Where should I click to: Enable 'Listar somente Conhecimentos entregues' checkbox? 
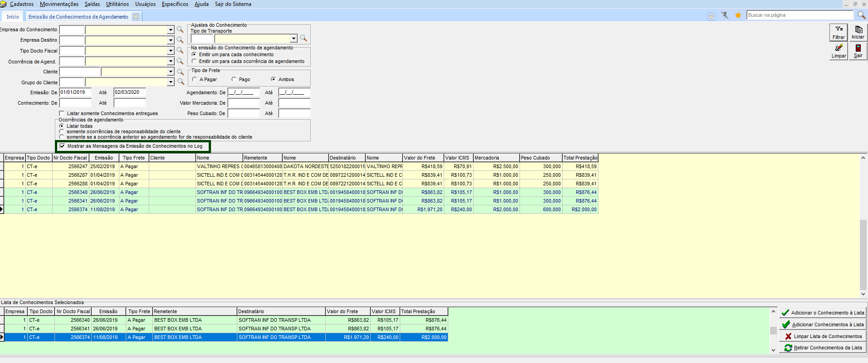point(62,113)
